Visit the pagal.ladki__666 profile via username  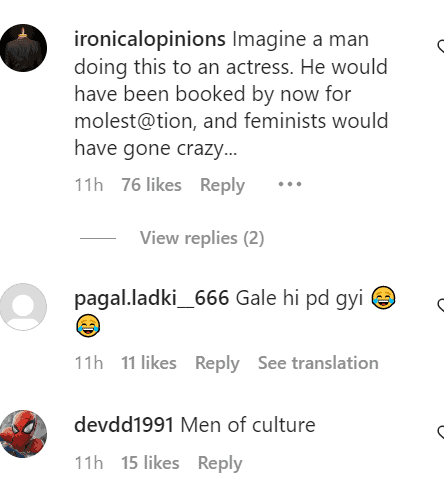(x=152, y=298)
